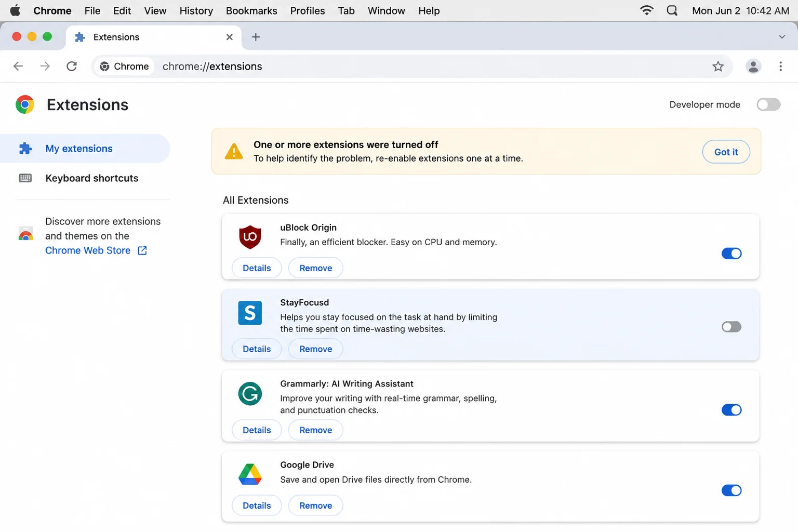The width and height of the screenshot is (798, 532).
Task: Click the Apple menu icon
Action: point(15,10)
